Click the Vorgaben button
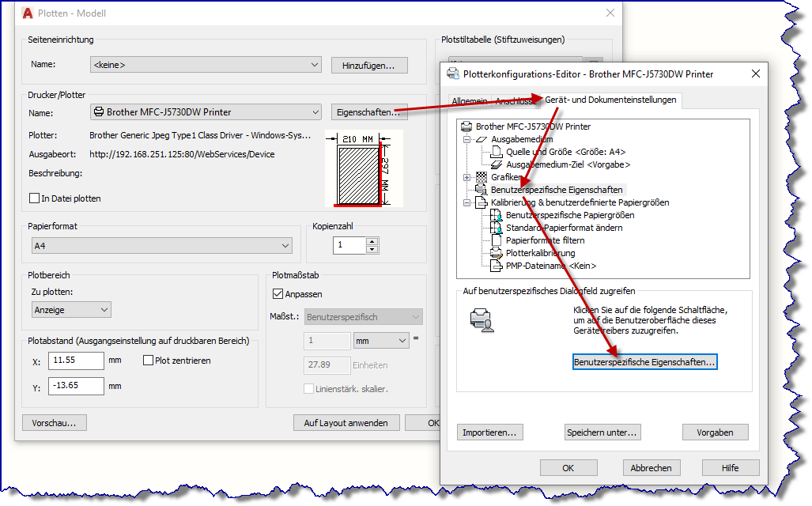The height and width of the screenshot is (506, 812). coord(715,432)
